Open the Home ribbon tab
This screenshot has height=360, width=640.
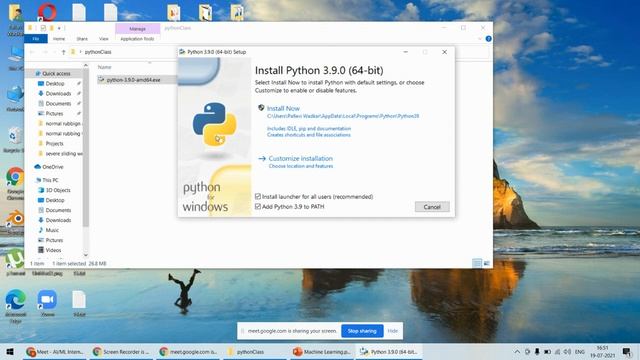(59, 39)
